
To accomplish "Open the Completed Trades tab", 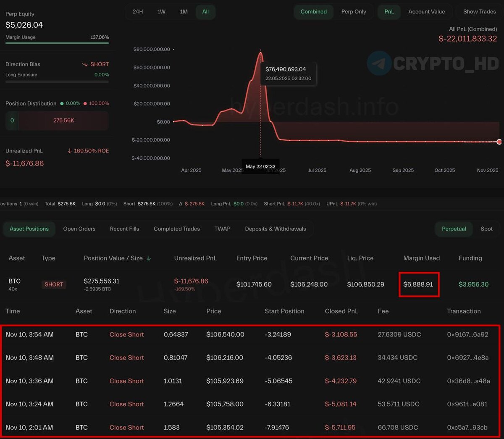I will [177, 229].
